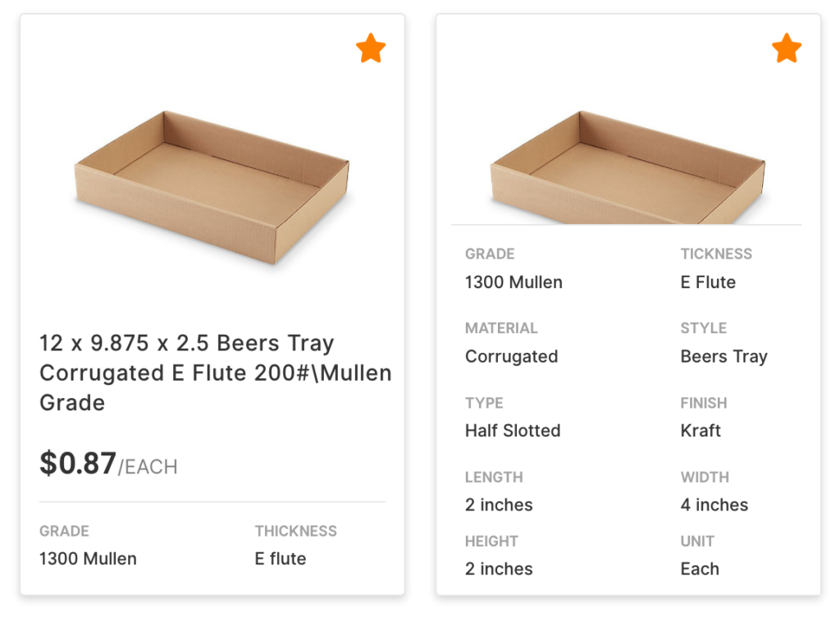
Task: Click the 'Half Slotted' type value
Action: click(x=513, y=431)
